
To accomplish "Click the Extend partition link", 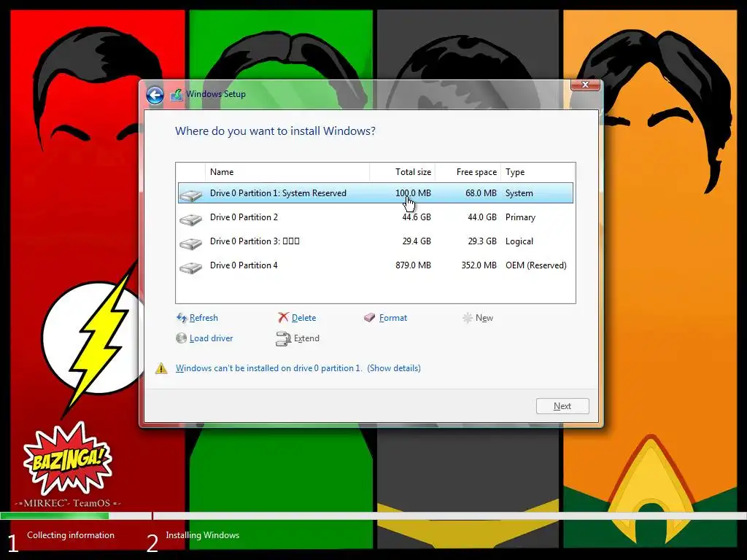I will pos(306,338).
